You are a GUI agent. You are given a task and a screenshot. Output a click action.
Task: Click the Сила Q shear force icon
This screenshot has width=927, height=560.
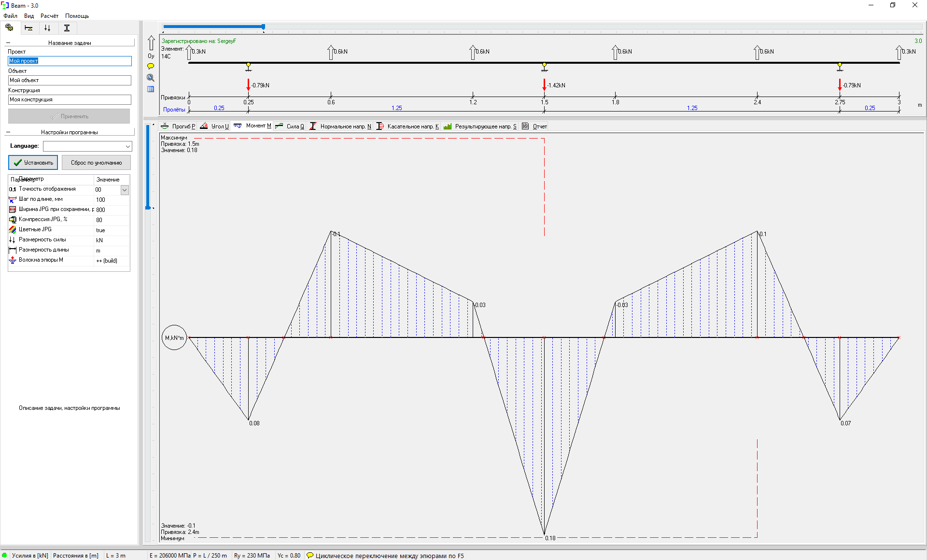pos(279,126)
